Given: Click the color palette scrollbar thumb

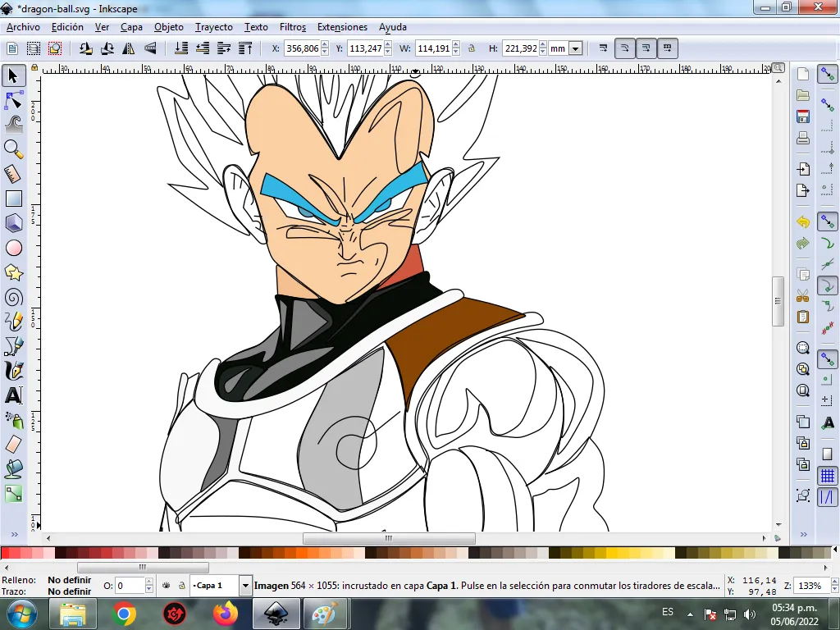Looking at the screenshot, I should point(143,567).
